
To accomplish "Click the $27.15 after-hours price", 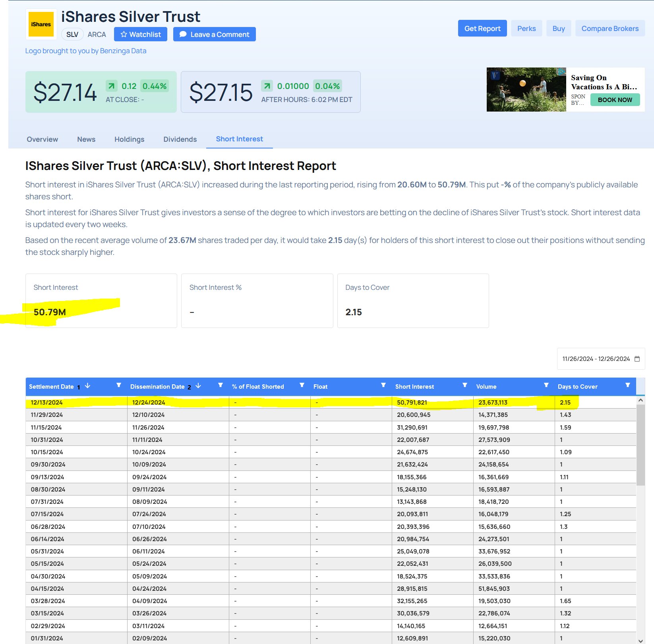I will pos(221,93).
